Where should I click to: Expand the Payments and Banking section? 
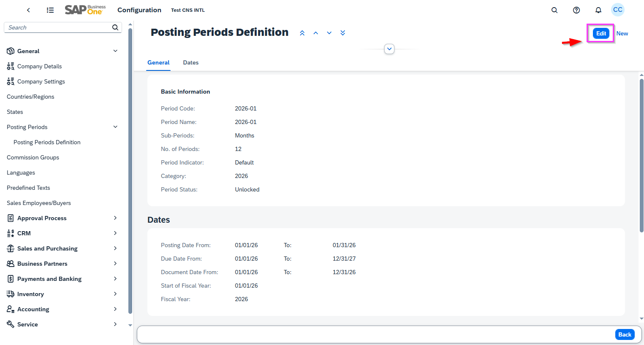pyautogui.click(x=115, y=278)
